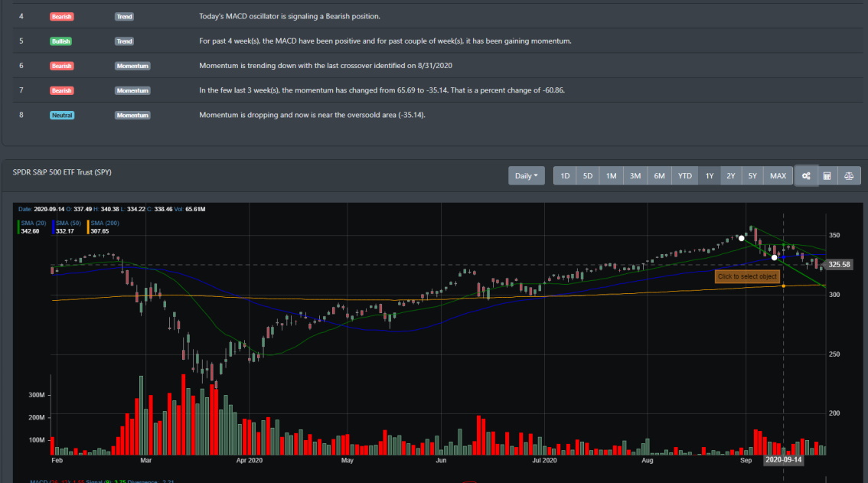Click the SMA (50) legend entry
This screenshot has width=868, height=483.
(x=67, y=227)
